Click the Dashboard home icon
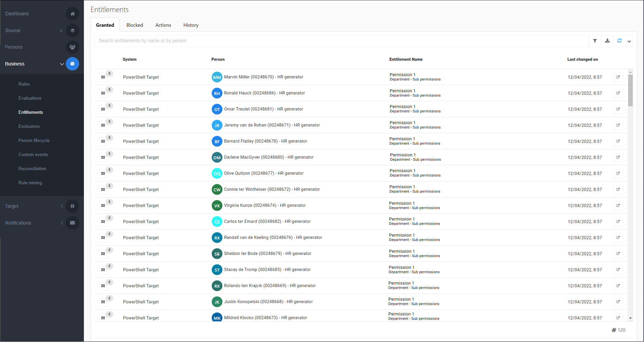The image size is (644, 342). click(x=72, y=14)
